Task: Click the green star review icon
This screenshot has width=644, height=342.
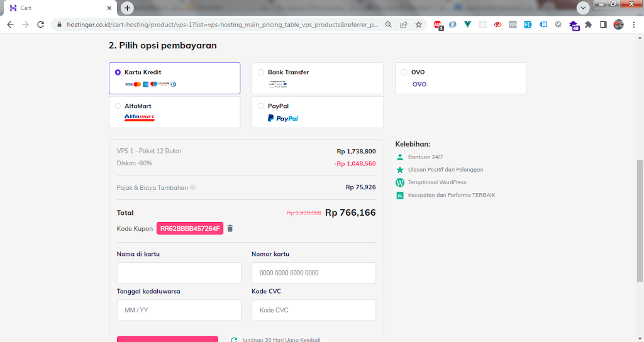Action: click(x=399, y=170)
